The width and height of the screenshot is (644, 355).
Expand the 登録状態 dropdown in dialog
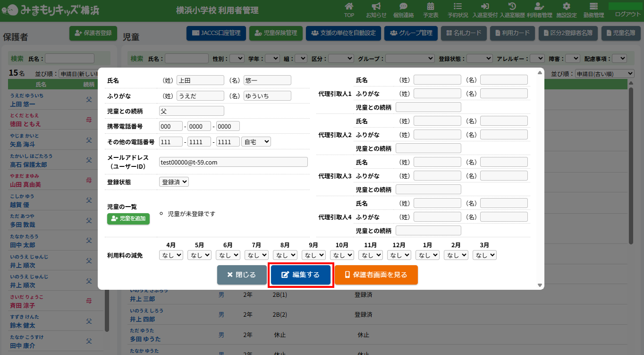pyautogui.click(x=174, y=182)
